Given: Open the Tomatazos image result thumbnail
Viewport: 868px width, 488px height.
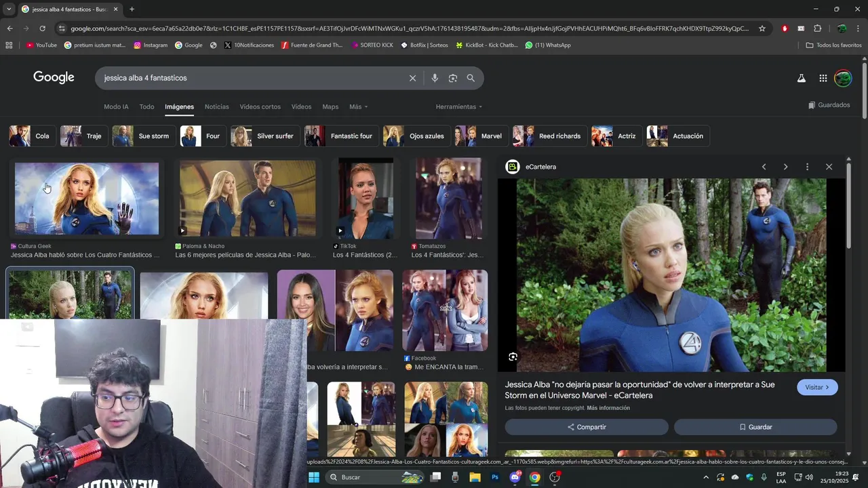Looking at the screenshot, I should tap(448, 199).
